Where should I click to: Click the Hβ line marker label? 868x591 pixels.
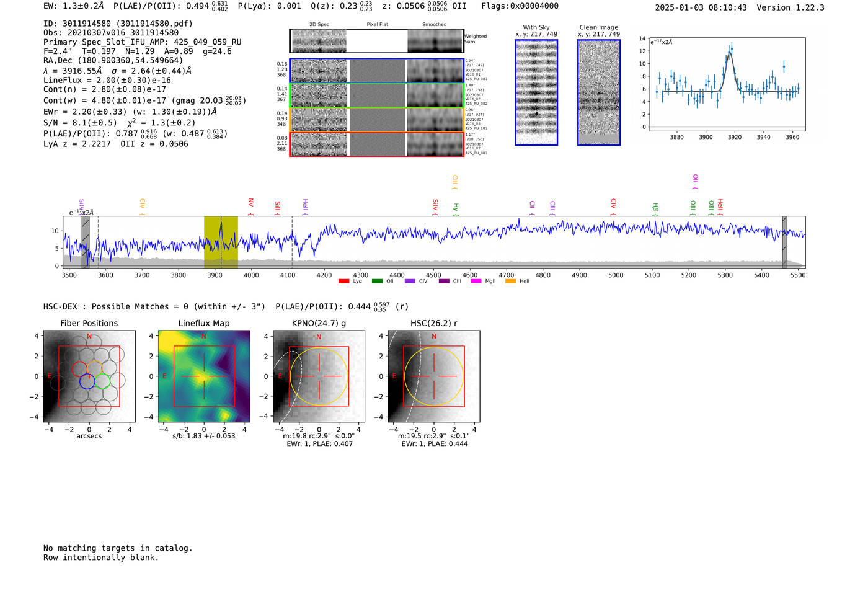coord(655,209)
